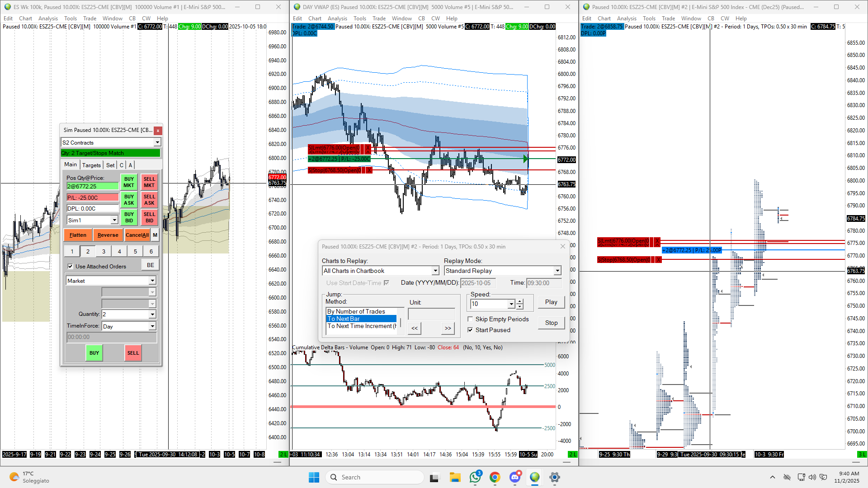
Task: Expand the TimeInForce Day dropdown
Action: 152,326
